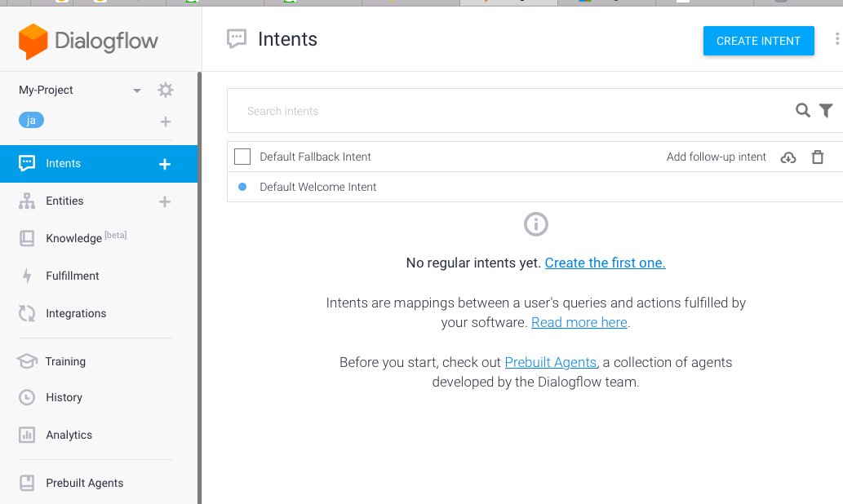Screen dimensions: 843x504
Task: Create entity via plus icon beside Entities
Action: click(165, 202)
